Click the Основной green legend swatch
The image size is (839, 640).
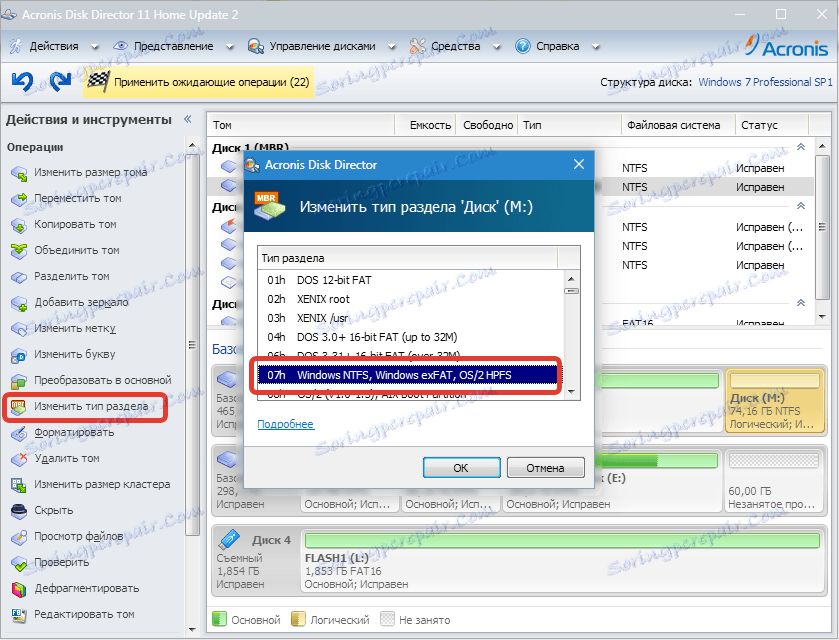click(219, 619)
